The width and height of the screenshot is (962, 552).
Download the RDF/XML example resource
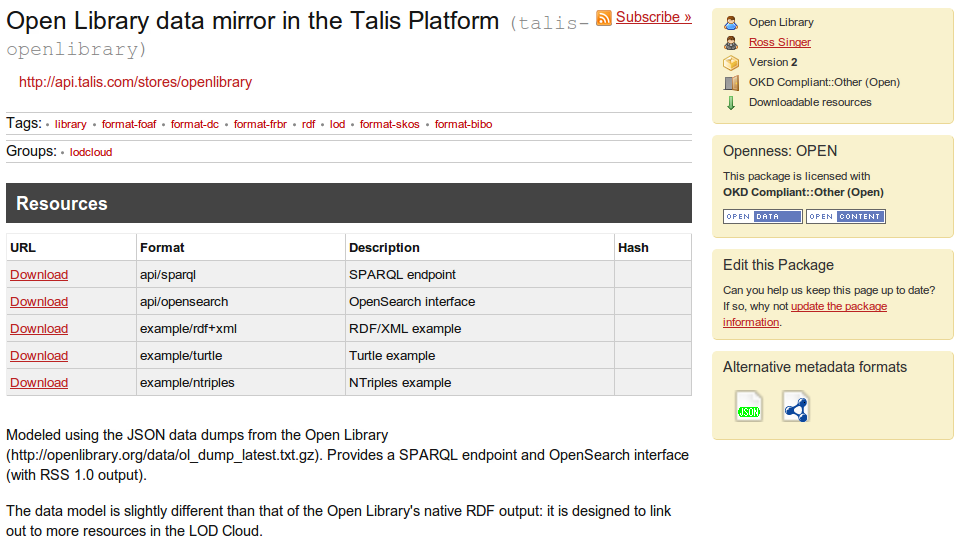39,329
